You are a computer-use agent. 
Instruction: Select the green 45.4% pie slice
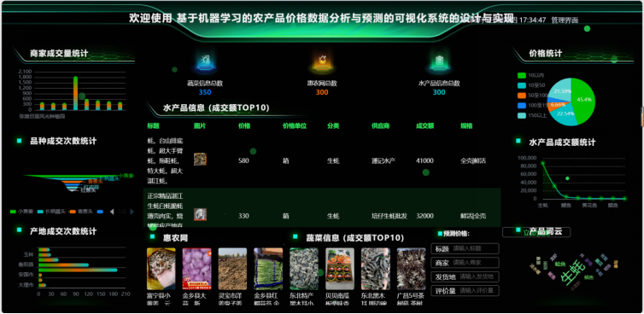pos(583,99)
